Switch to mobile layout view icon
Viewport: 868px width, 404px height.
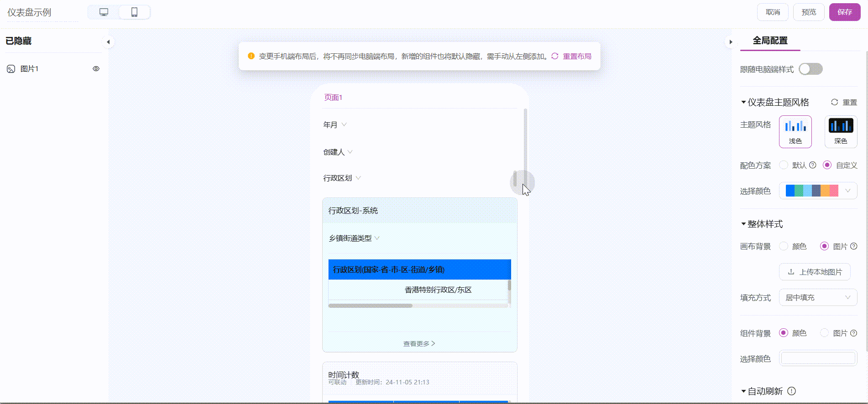(x=134, y=12)
